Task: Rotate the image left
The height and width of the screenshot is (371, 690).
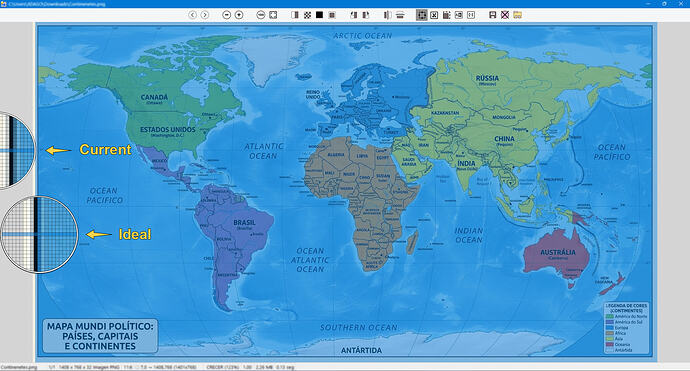Action: [353, 15]
